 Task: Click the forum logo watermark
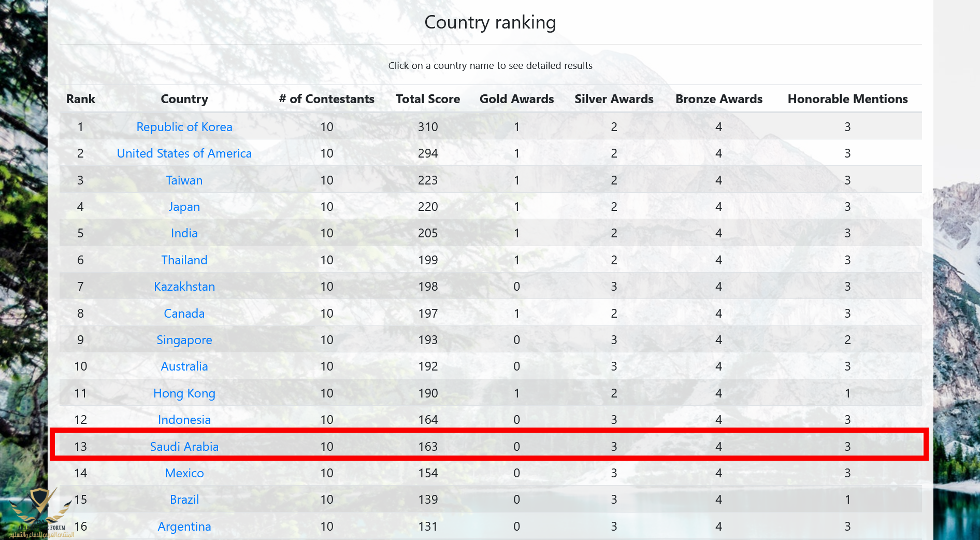(40, 513)
